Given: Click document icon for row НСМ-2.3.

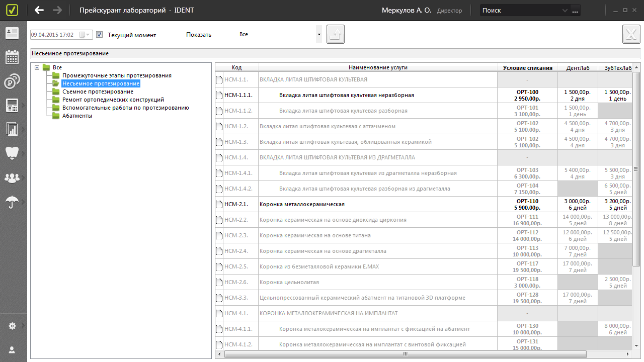Looking at the screenshot, I should (x=219, y=235).
